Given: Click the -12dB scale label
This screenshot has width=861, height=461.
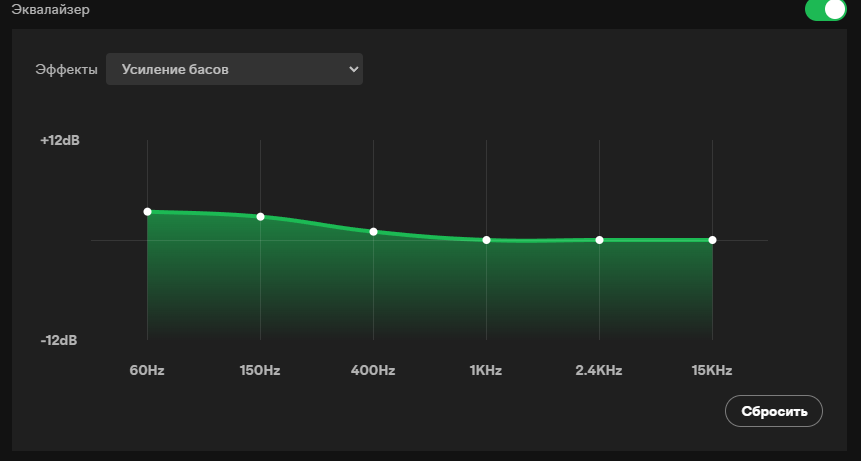Looking at the screenshot, I should (x=59, y=340).
